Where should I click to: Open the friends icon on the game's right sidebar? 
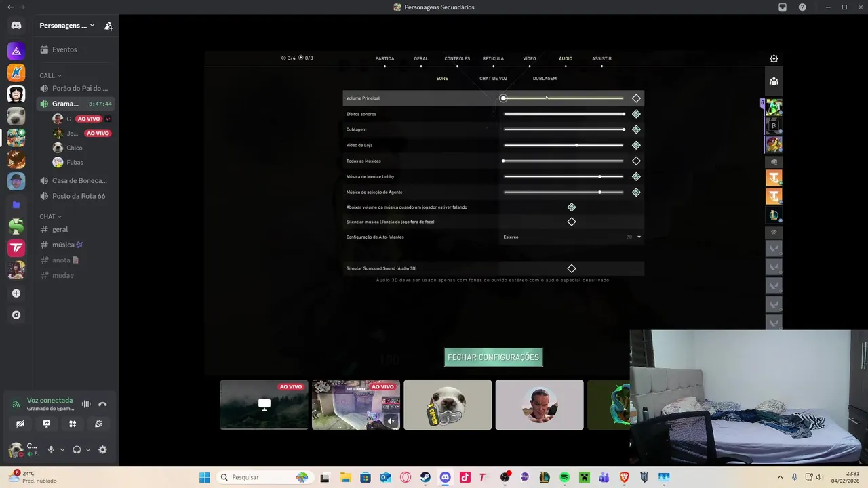pyautogui.click(x=774, y=81)
